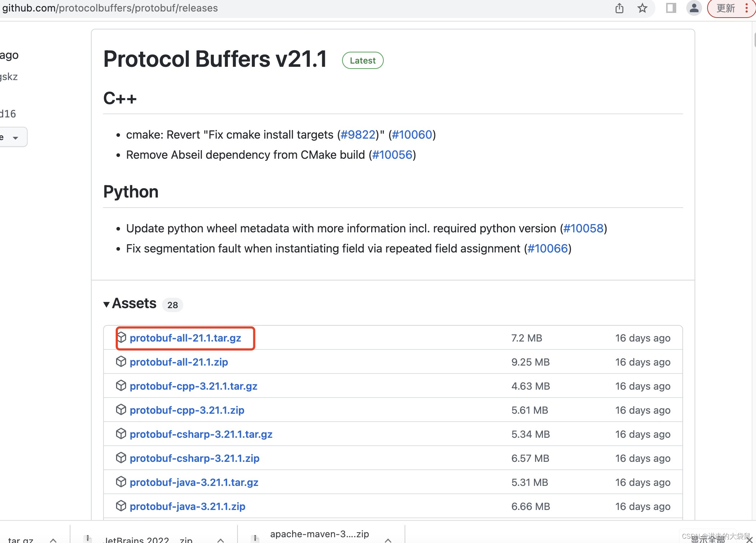Bookmark this page with the star icon

coord(642,8)
